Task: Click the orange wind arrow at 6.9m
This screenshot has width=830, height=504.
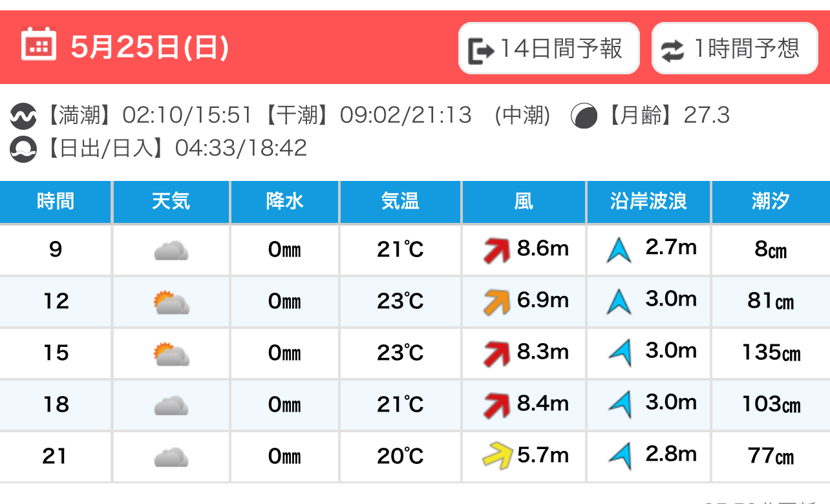Action: [497, 302]
